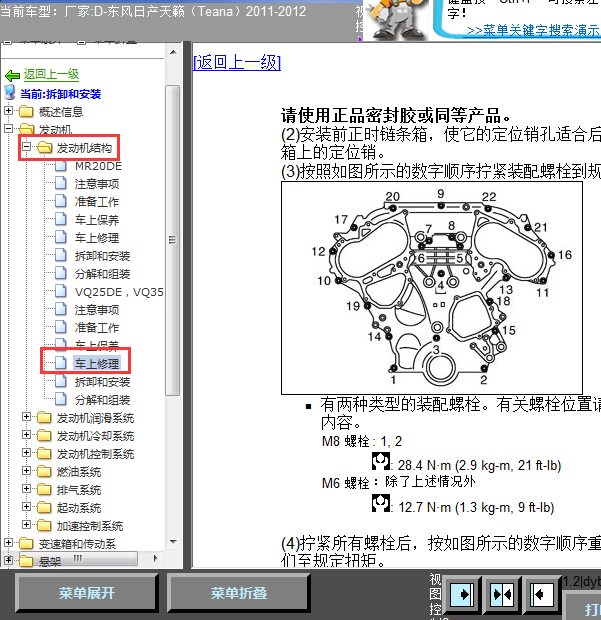This screenshot has height=620, width=601.
Task: Click the 菜单展开 button
Action: click(x=86, y=593)
